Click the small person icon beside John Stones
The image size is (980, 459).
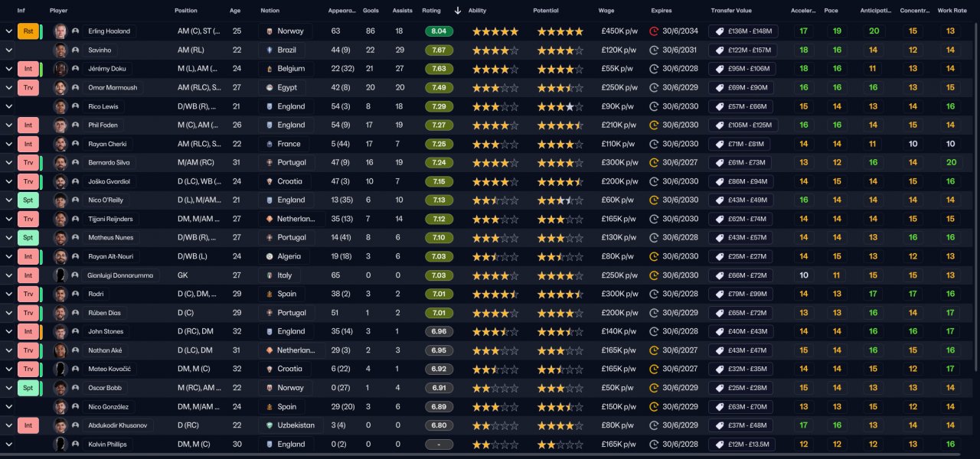76,331
